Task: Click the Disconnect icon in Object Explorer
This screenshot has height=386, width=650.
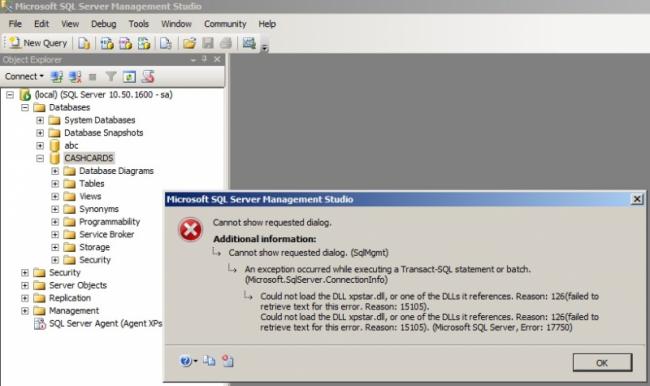Action: pos(75,77)
